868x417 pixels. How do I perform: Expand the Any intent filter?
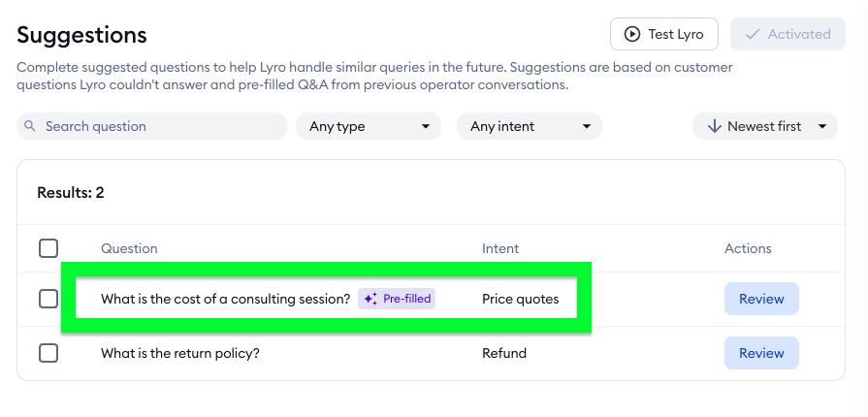pos(530,126)
